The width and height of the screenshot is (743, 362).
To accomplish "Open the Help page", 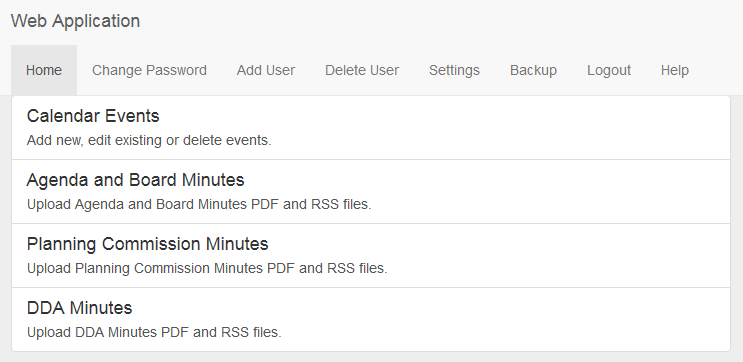I will pyautogui.click(x=675, y=70).
